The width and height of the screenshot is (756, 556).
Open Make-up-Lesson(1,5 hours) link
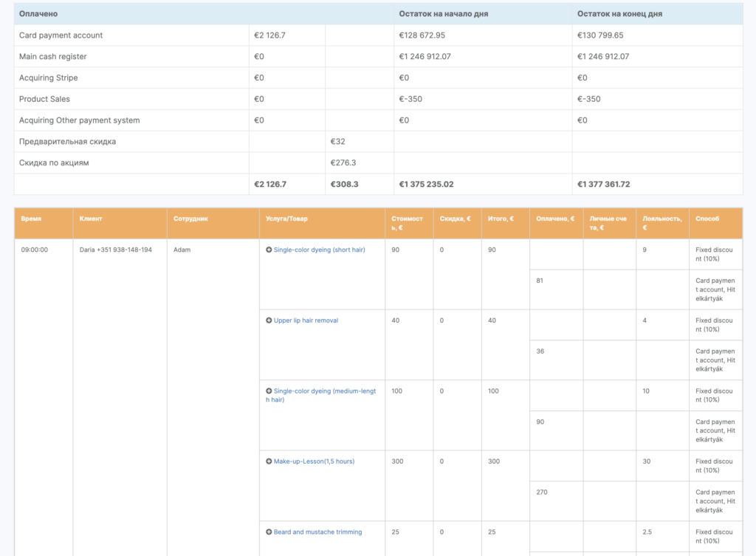(314, 461)
